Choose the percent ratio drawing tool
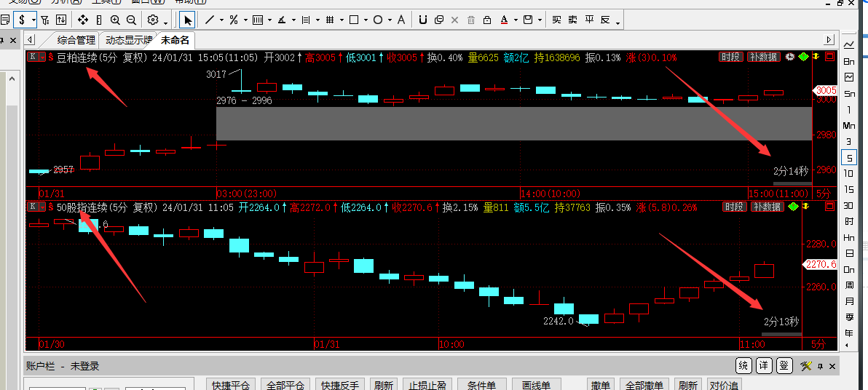The height and width of the screenshot is (390, 868). [234, 20]
